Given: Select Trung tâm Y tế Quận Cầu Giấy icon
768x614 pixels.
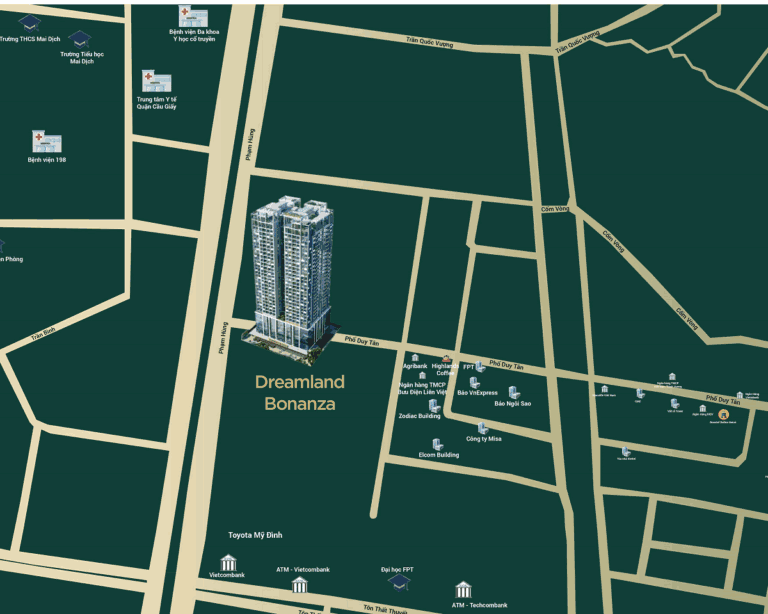Looking at the screenshot, I should [156, 81].
